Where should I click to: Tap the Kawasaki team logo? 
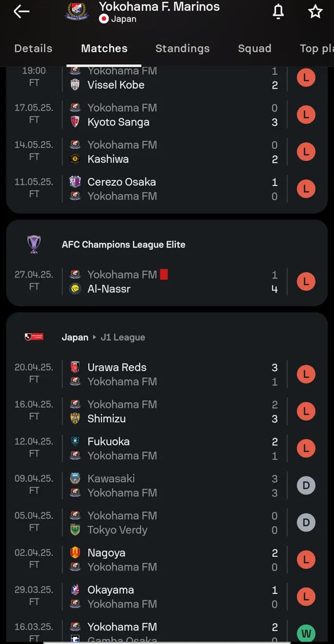pyautogui.click(x=76, y=478)
